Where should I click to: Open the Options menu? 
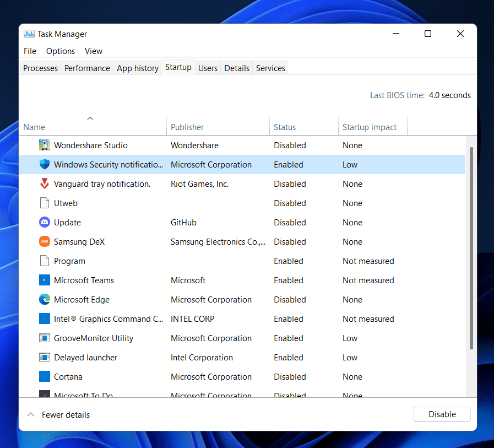coord(61,51)
